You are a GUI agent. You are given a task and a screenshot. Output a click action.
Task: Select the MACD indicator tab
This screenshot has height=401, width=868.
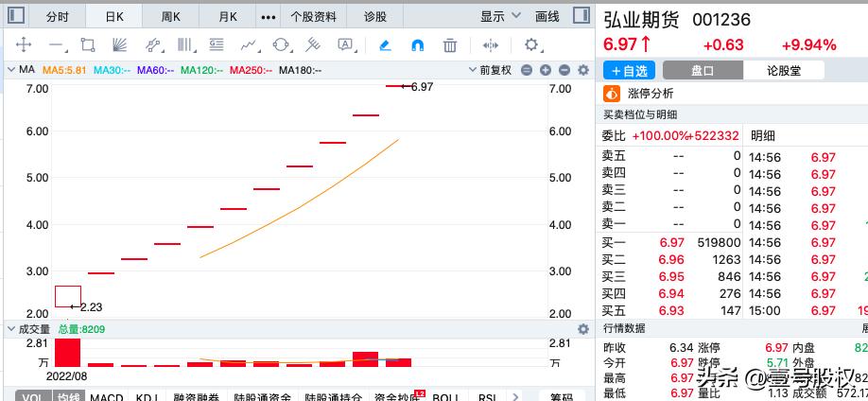[x=106, y=396]
